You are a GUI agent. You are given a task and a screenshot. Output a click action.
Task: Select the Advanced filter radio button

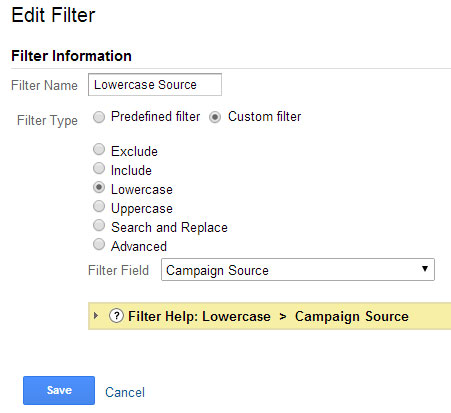[x=99, y=244]
